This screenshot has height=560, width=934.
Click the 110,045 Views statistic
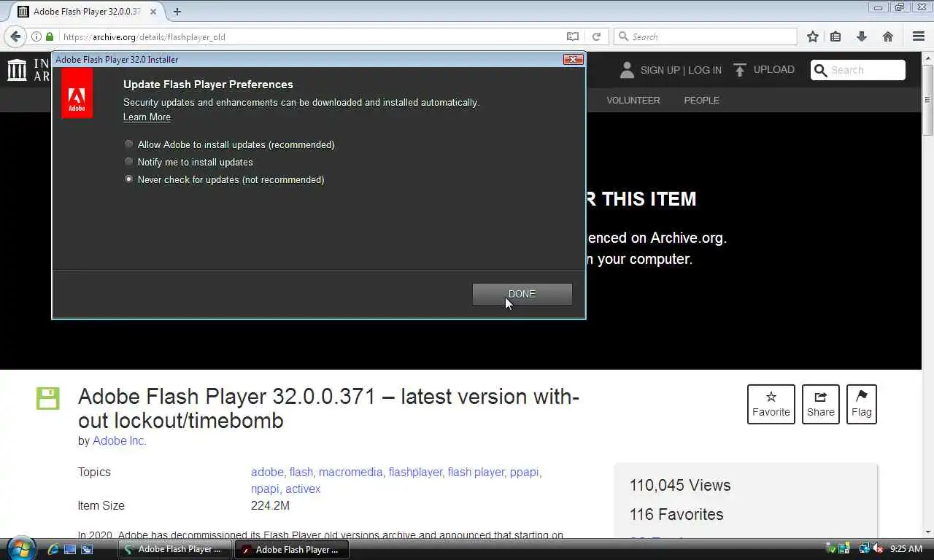coord(680,485)
